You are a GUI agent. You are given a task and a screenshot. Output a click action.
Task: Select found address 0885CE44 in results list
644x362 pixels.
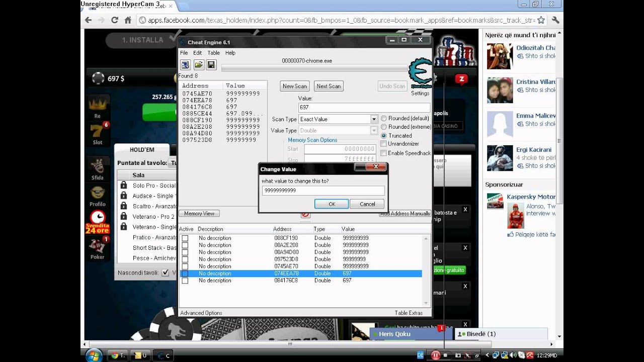coord(222,114)
